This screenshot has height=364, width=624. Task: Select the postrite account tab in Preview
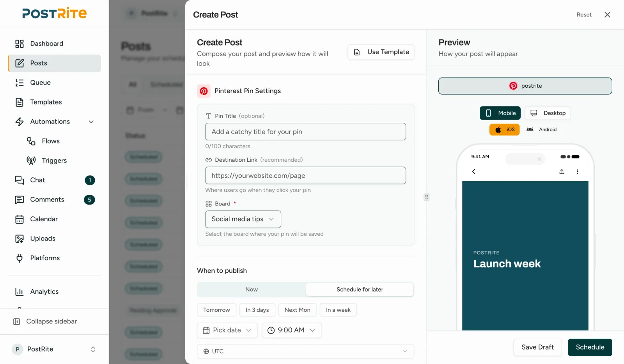(525, 86)
